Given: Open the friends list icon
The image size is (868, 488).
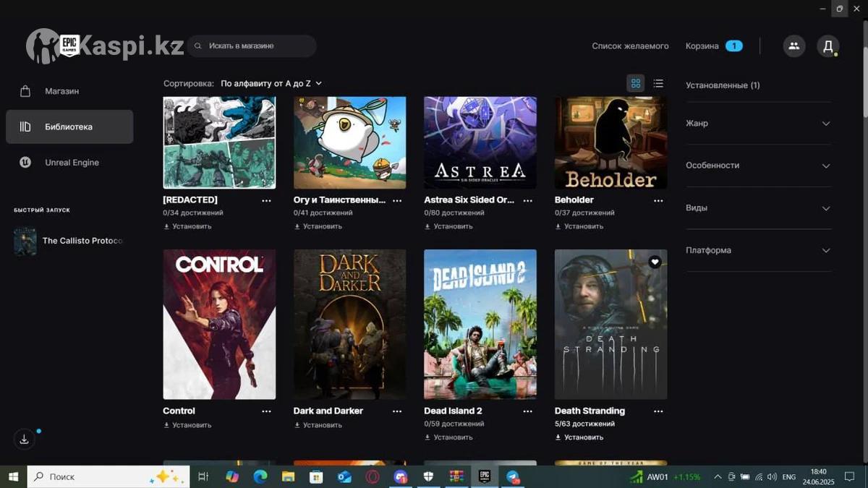Looking at the screenshot, I should [793, 46].
